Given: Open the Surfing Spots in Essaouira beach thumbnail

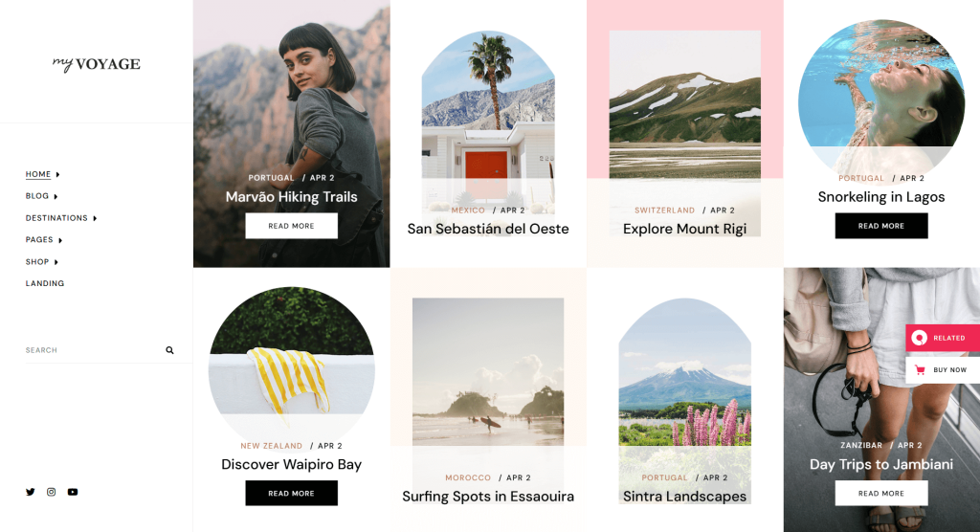Looking at the screenshot, I should tap(488, 372).
